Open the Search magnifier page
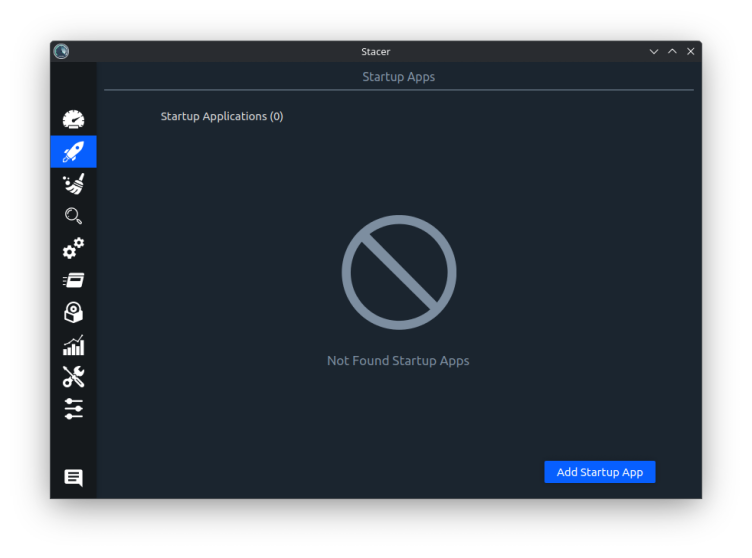Screen dimensions: 752x558 coord(73,216)
